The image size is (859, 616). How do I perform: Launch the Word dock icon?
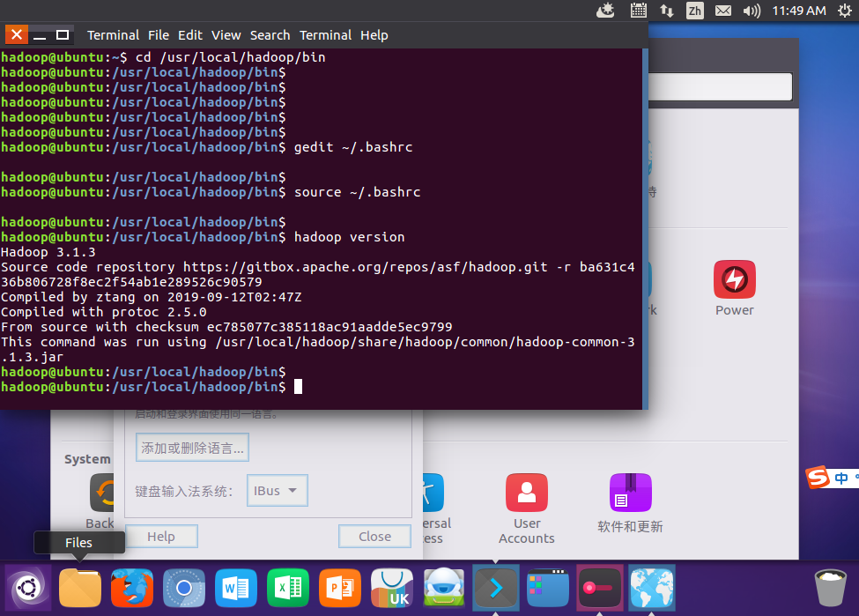(236, 588)
